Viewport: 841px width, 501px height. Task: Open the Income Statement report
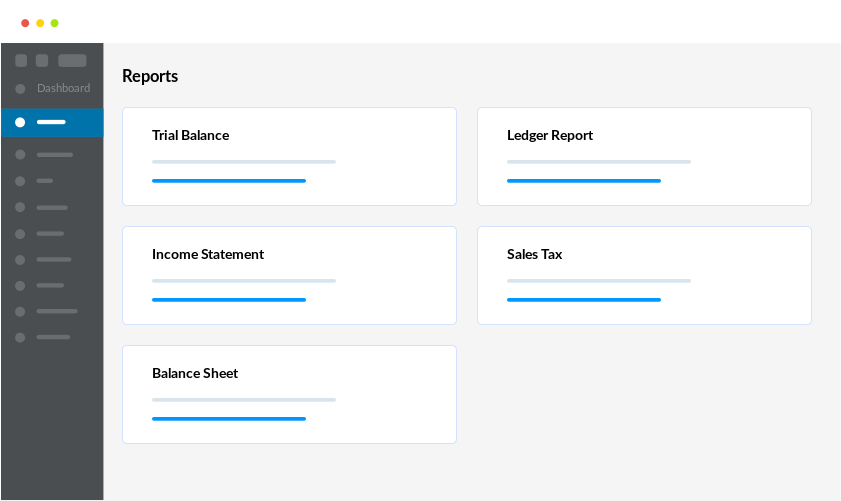pos(289,276)
